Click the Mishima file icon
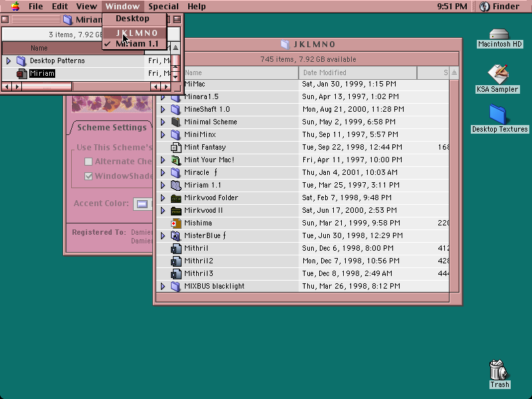The image size is (532, 399). coord(176,223)
